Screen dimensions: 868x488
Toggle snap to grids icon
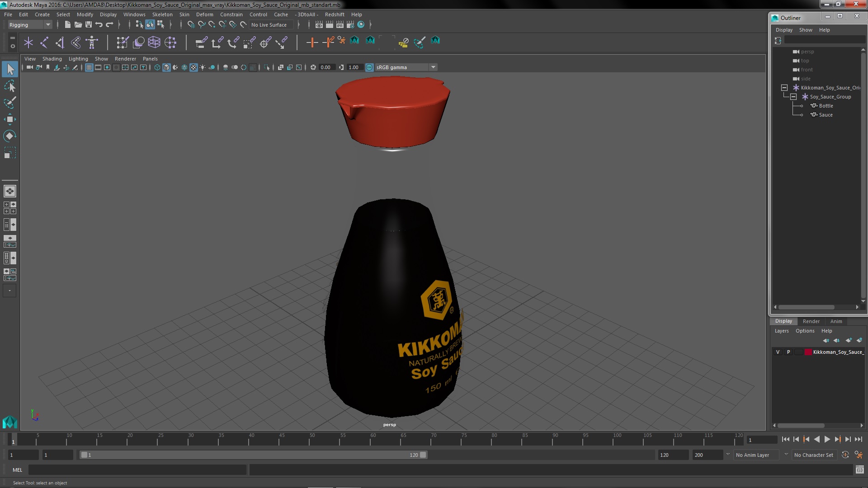[191, 25]
